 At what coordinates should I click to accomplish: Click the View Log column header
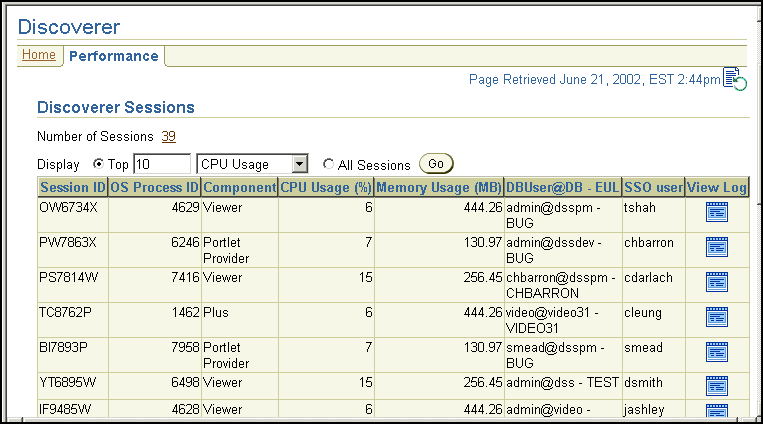(717, 187)
